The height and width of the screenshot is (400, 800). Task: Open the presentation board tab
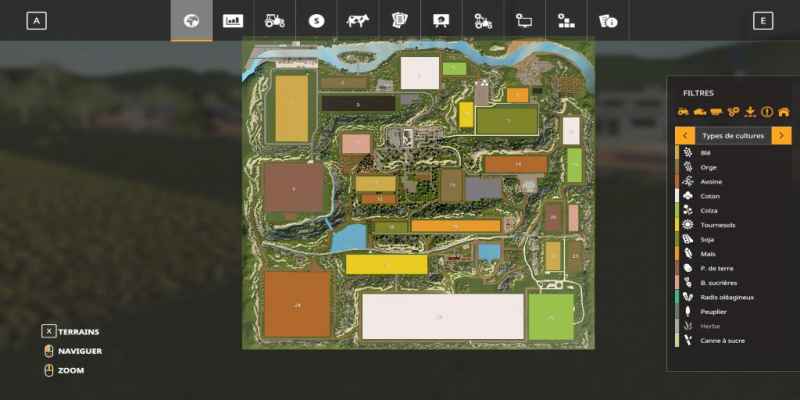point(441,20)
